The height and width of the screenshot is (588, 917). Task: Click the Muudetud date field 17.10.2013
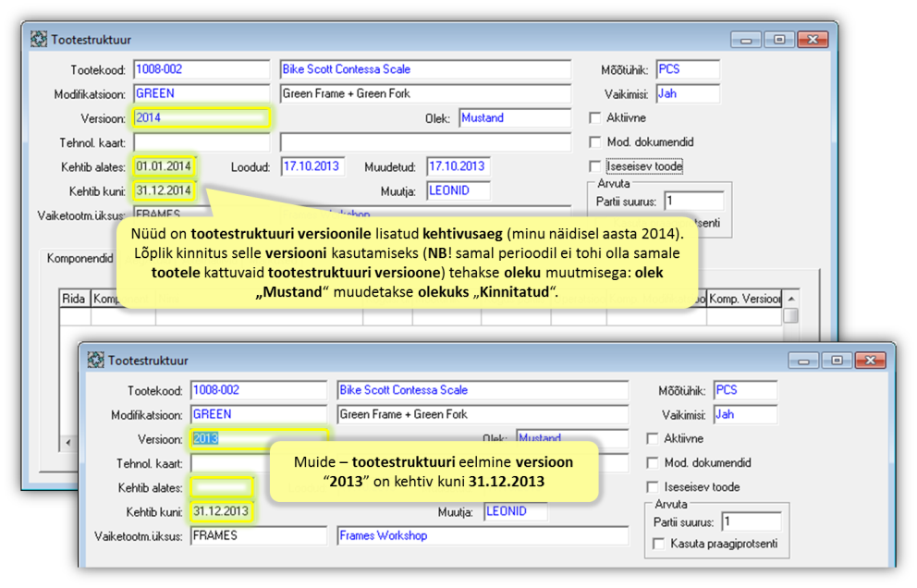pyautogui.click(x=458, y=166)
